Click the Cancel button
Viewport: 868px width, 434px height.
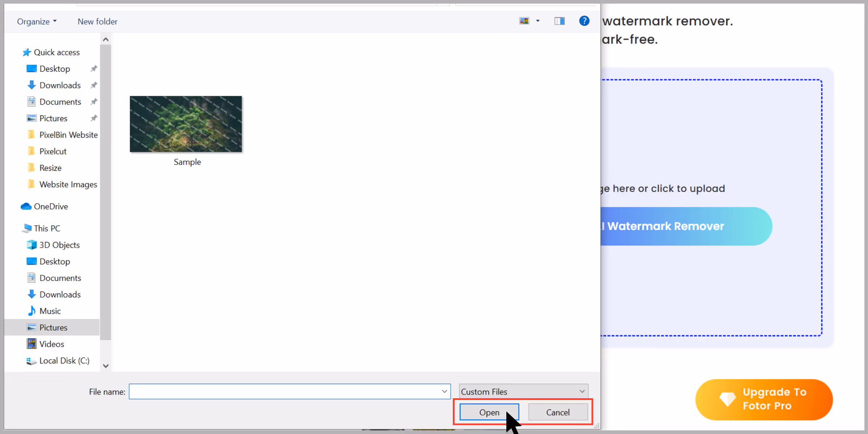[558, 412]
